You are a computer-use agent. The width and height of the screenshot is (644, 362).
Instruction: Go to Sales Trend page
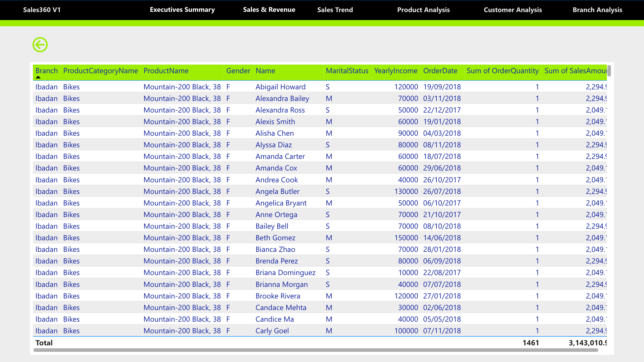coord(335,10)
